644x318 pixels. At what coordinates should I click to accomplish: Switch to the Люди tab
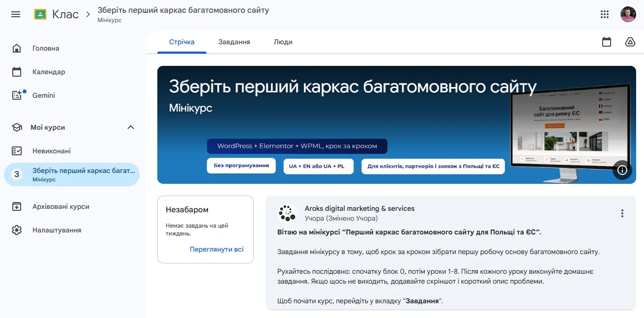(283, 42)
